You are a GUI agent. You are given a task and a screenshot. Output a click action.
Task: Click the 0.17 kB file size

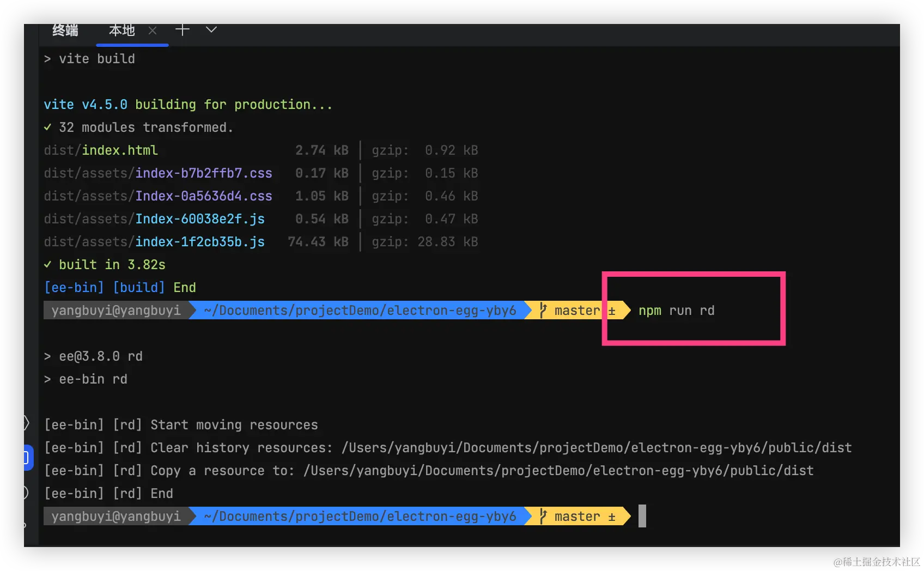(322, 173)
